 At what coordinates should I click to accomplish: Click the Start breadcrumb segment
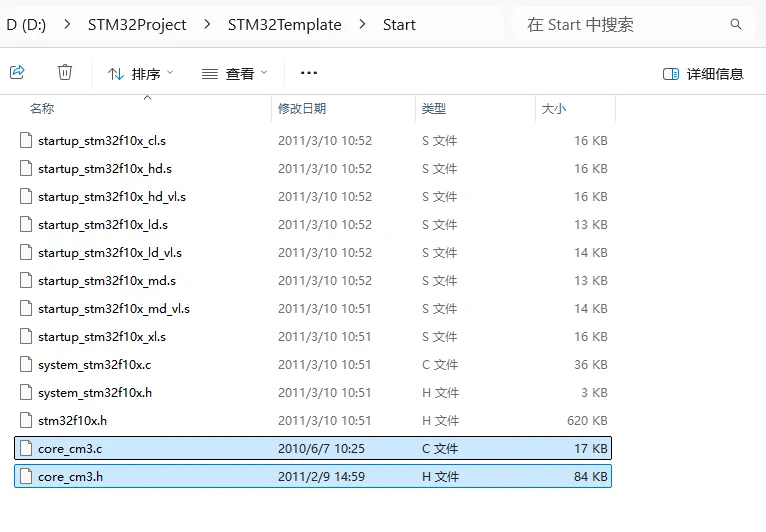[399, 24]
